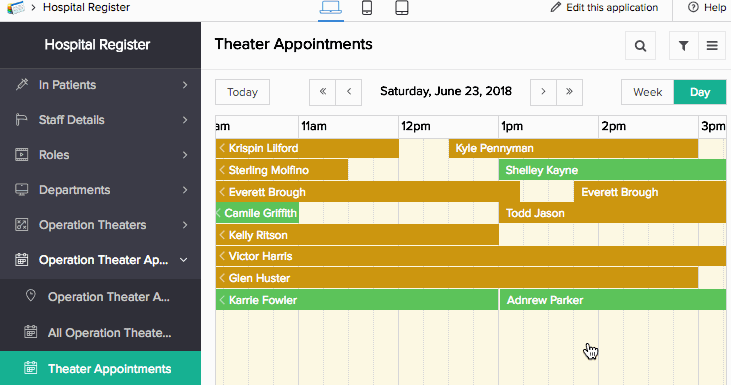Image resolution: width=731 pixels, height=385 pixels.
Task: Open Shelley Kayne green appointment
Action: (x=612, y=170)
